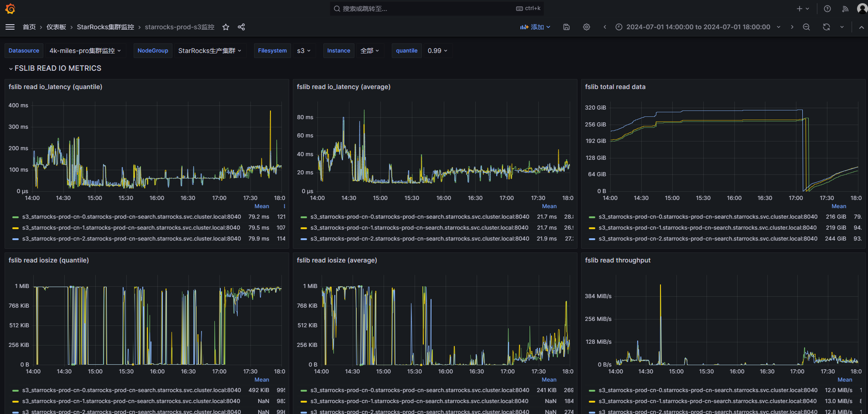Click green swatch for cn-0 in read throughput legend

592,391
